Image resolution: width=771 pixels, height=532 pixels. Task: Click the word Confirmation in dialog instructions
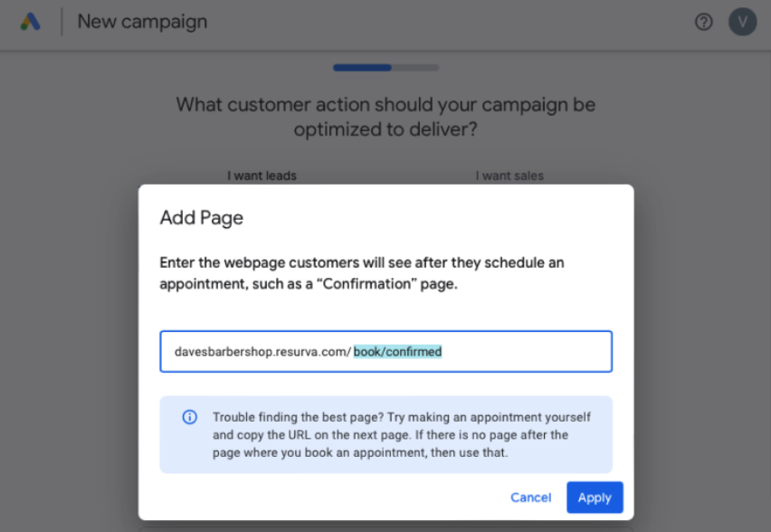point(366,284)
